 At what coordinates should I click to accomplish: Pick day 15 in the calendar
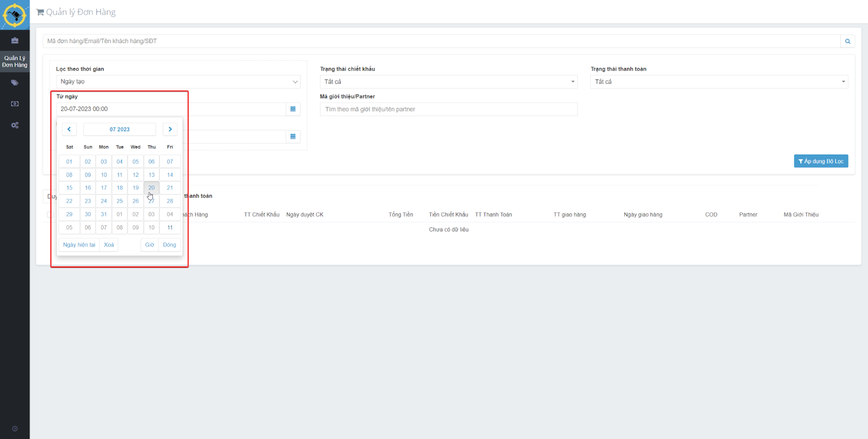pos(69,188)
